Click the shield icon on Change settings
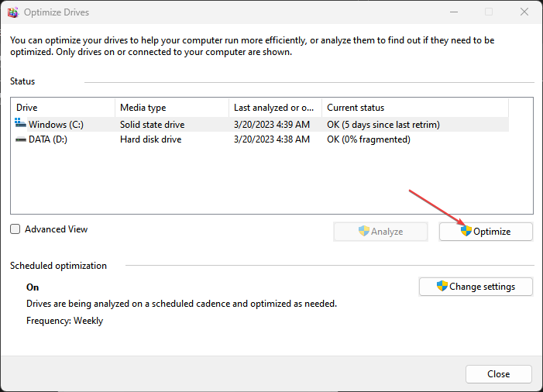Screen dimensions: 543x392 tap(442, 286)
